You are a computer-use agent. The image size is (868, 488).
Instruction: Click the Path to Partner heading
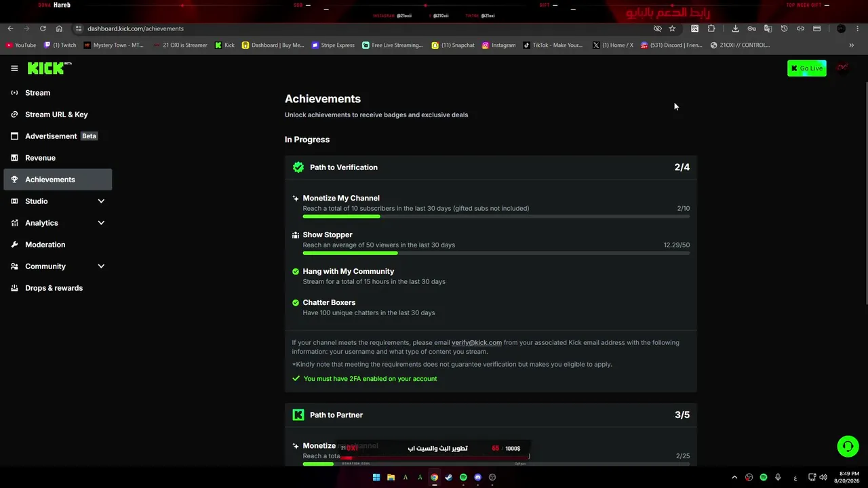tap(336, 415)
